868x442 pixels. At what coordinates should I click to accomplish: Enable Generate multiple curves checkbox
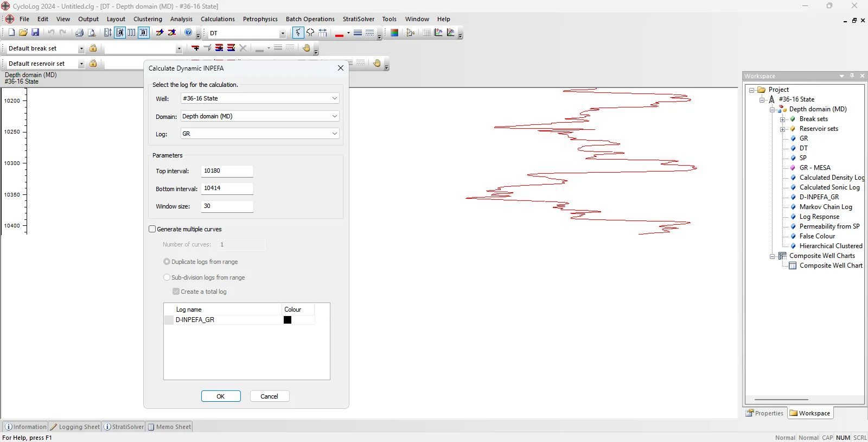point(152,229)
